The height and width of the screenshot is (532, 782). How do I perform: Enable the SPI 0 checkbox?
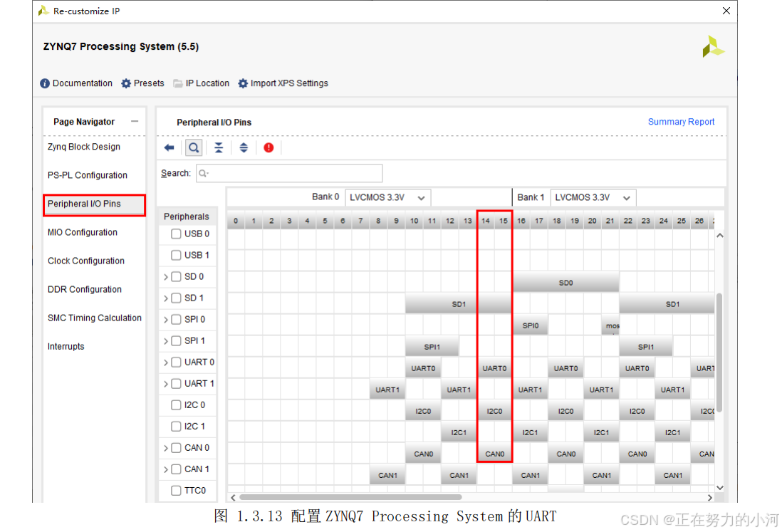coord(175,319)
